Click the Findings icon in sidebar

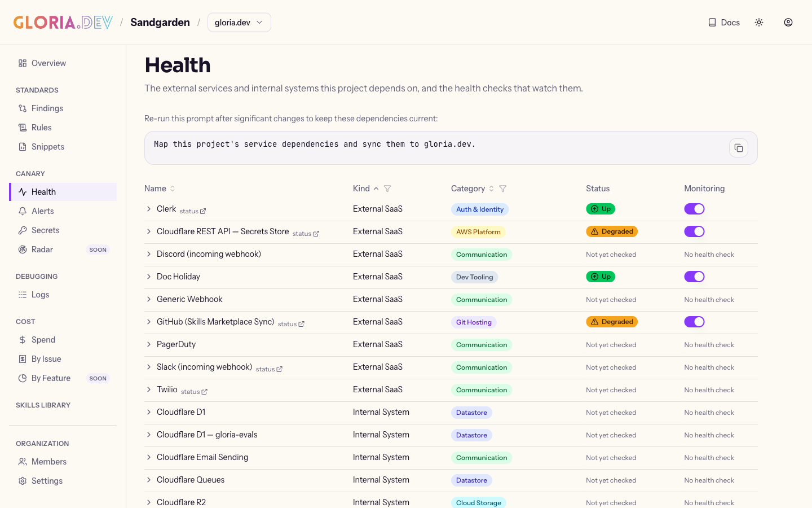click(x=23, y=108)
